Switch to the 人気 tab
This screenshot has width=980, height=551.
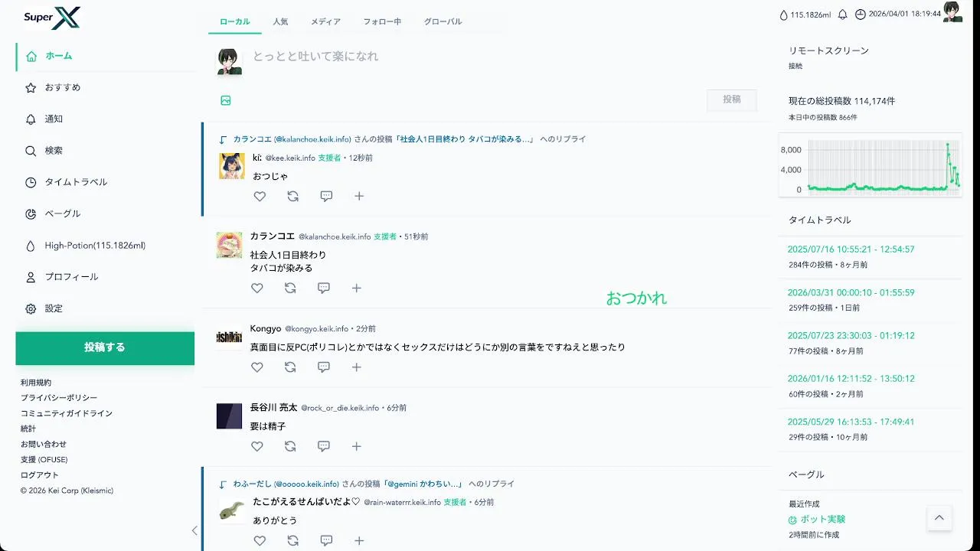pos(280,21)
